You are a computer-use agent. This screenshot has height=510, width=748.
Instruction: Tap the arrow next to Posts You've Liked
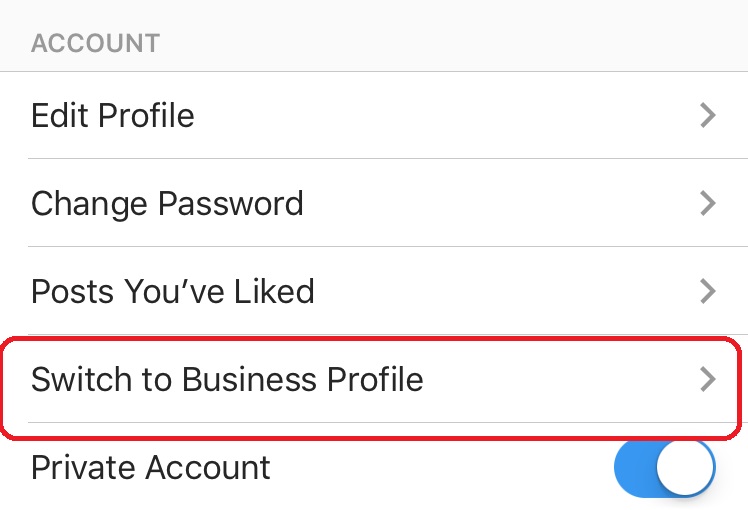coord(708,292)
